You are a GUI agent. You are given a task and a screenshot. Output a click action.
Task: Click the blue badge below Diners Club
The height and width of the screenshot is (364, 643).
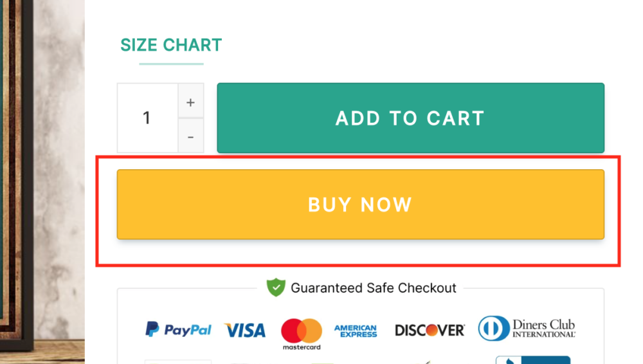point(532,359)
